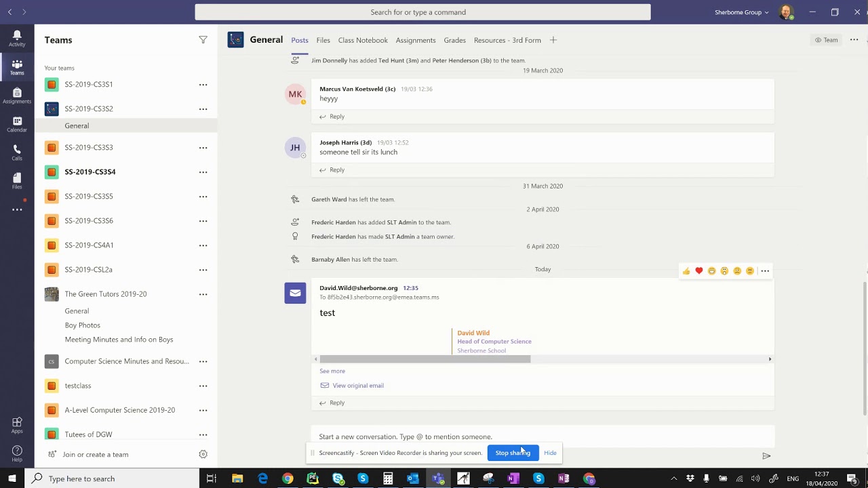Open team management settings gear
868x488 pixels.
click(203, 454)
